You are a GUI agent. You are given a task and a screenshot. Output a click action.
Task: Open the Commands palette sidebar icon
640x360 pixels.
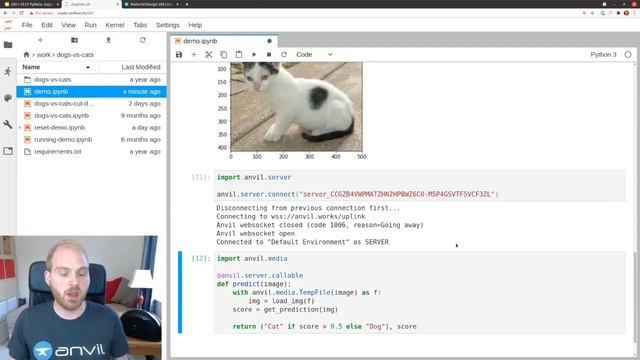[x=8, y=98]
